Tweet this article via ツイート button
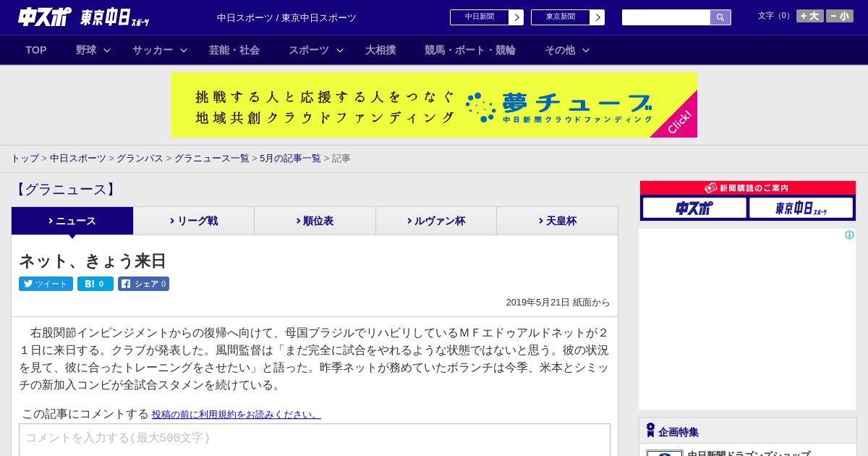868x456 pixels. 46,284
